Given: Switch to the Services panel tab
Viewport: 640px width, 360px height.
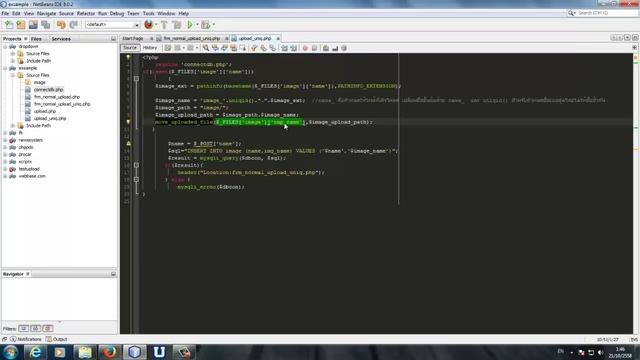Looking at the screenshot, I should 61,39.
